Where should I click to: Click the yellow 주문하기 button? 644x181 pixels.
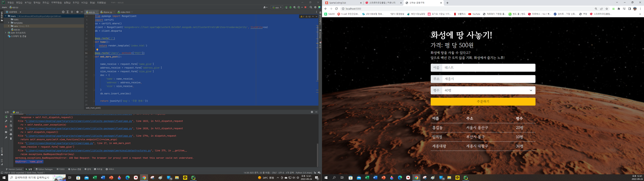point(483,102)
